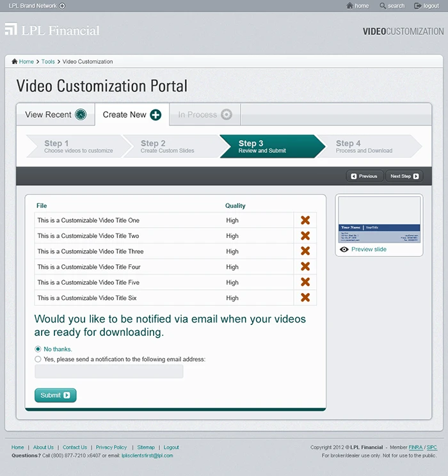Click the house icon in breadcrumb
This screenshot has height=476, width=448.
(x=14, y=61)
